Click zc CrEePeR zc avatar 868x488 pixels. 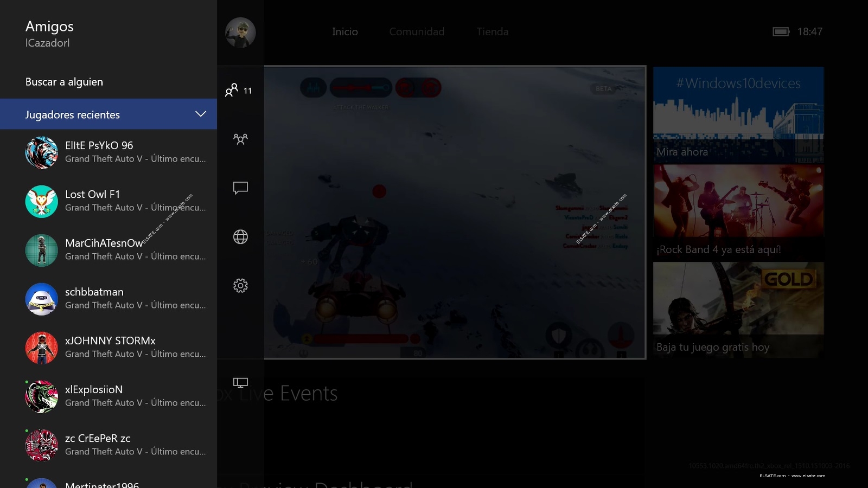pos(42,446)
